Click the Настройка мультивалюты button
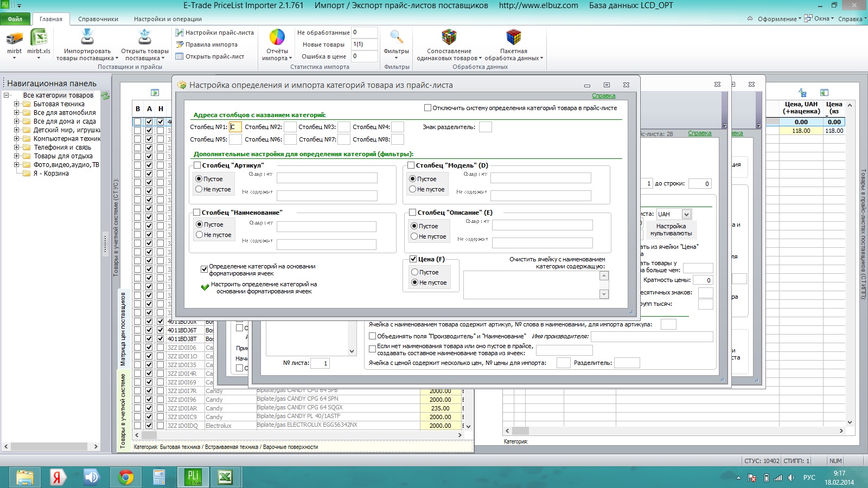The height and width of the screenshot is (488, 868). pos(671,230)
